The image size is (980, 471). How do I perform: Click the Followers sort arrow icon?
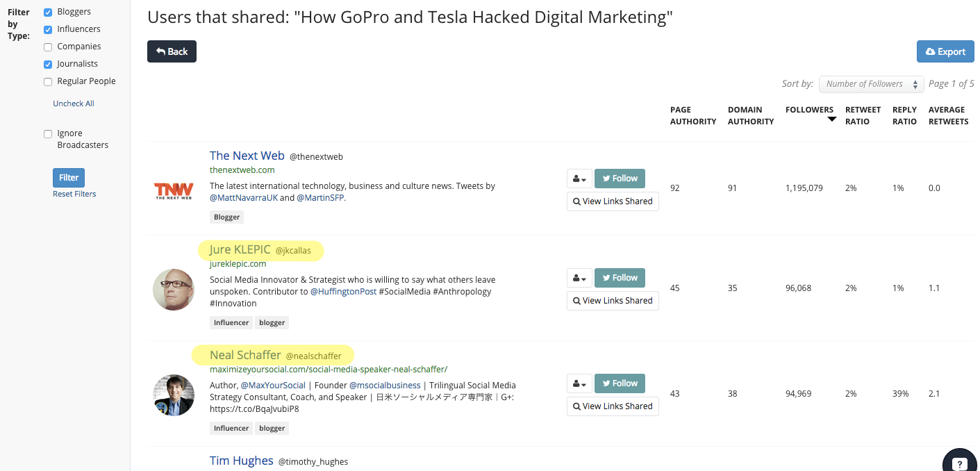click(x=831, y=119)
